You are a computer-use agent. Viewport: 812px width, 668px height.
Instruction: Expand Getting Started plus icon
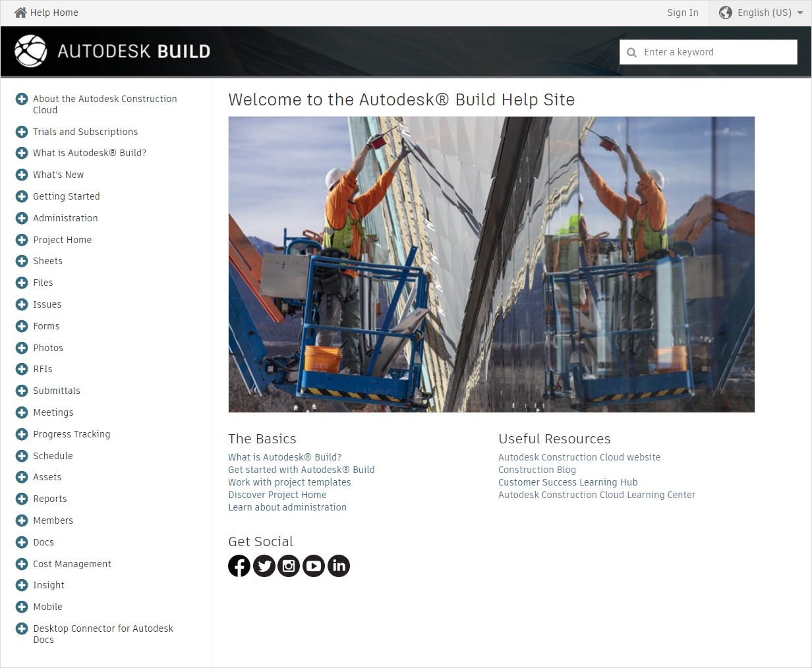22,196
